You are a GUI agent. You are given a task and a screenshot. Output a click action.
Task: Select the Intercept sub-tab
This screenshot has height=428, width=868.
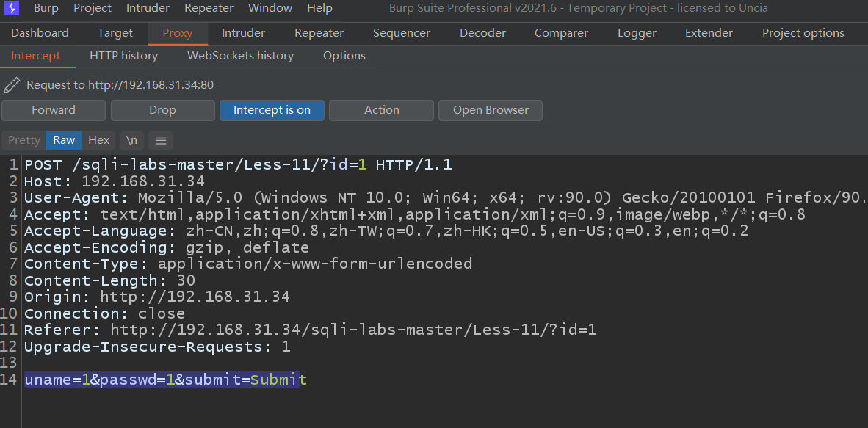(x=35, y=56)
